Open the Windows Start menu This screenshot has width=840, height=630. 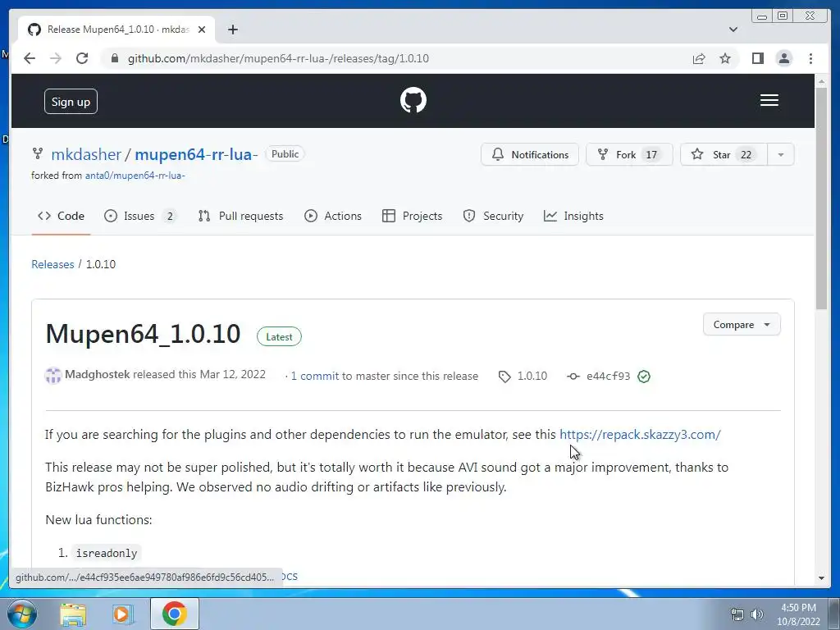point(21,614)
